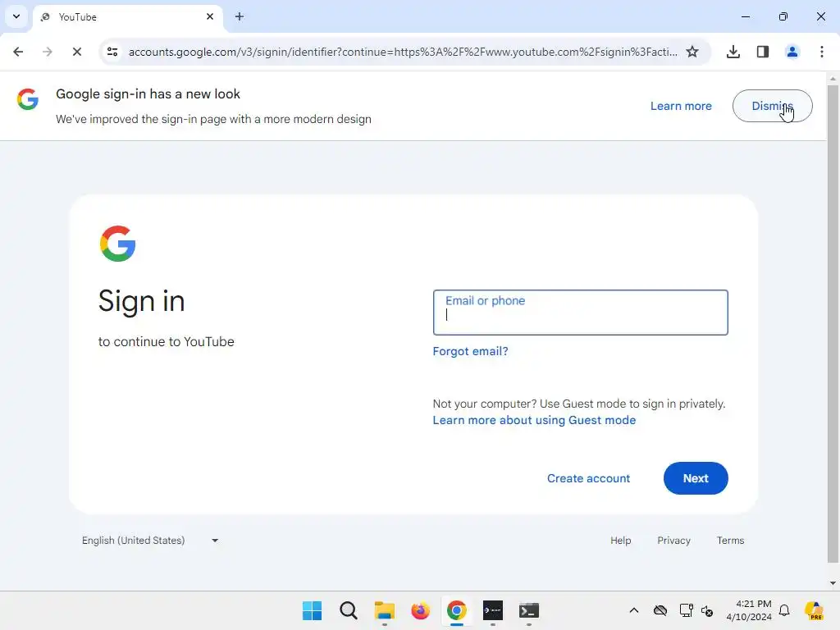Go back to the previous page
Screen dimensions: 840x630
pyautogui.click(x=18, y=52)
